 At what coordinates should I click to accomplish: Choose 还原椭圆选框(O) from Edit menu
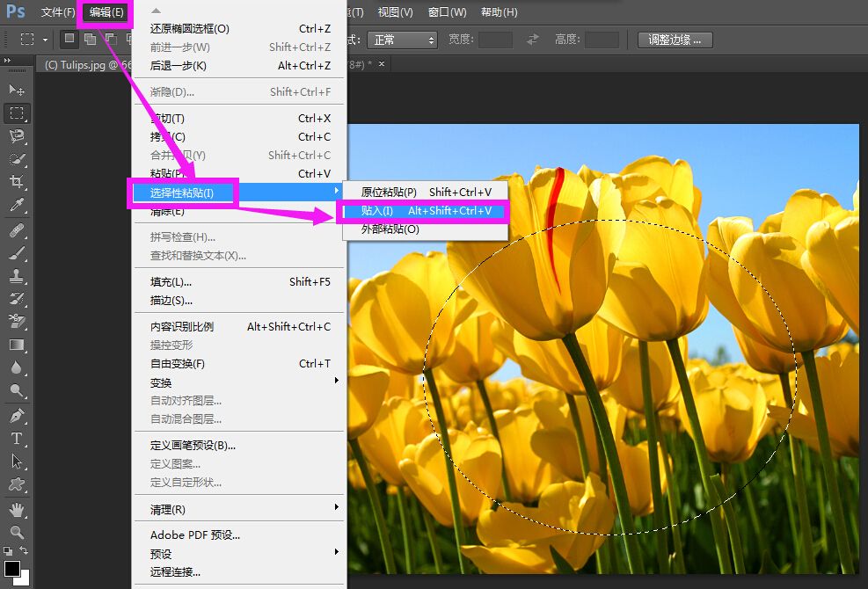pos(240,29)
